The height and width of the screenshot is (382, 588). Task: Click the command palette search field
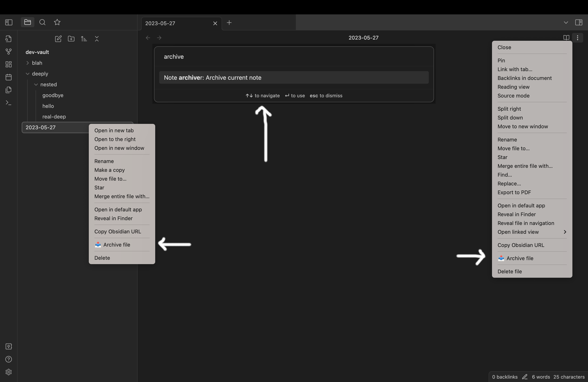pos(294,57)
